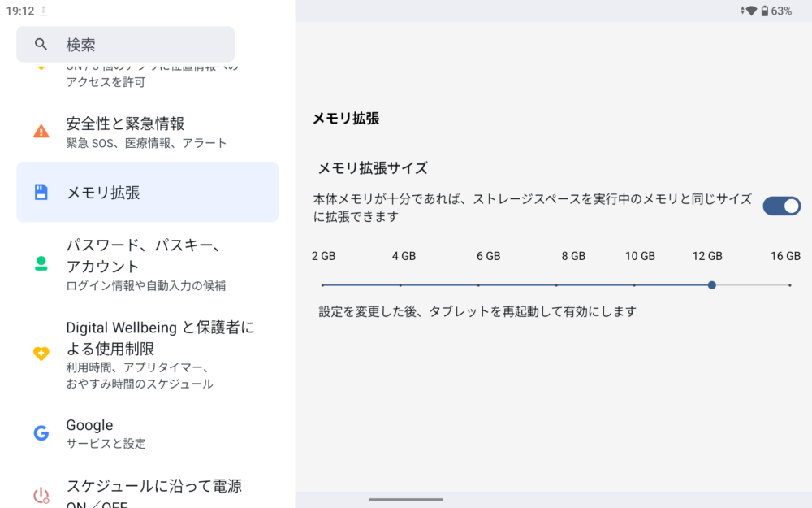
Task: Click the orange safety warning triangle icon
Action: tap(41, 132)
